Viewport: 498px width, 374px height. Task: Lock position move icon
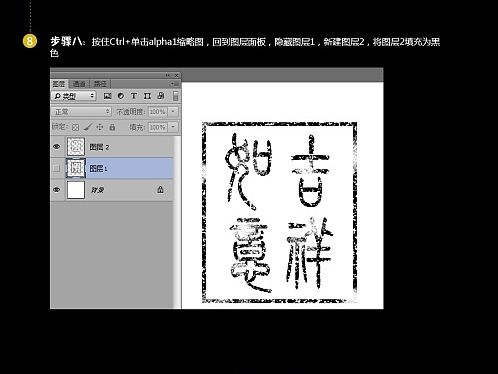(x=100, y=127)
